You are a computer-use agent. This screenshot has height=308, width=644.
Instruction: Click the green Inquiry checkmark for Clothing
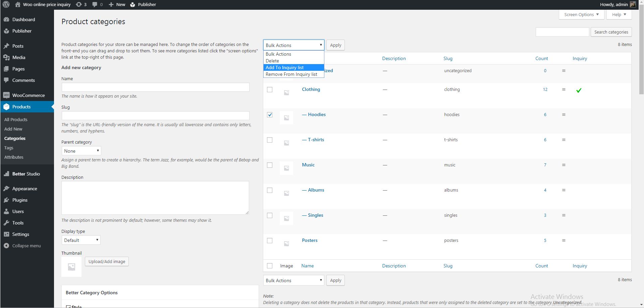click(579, 90)
